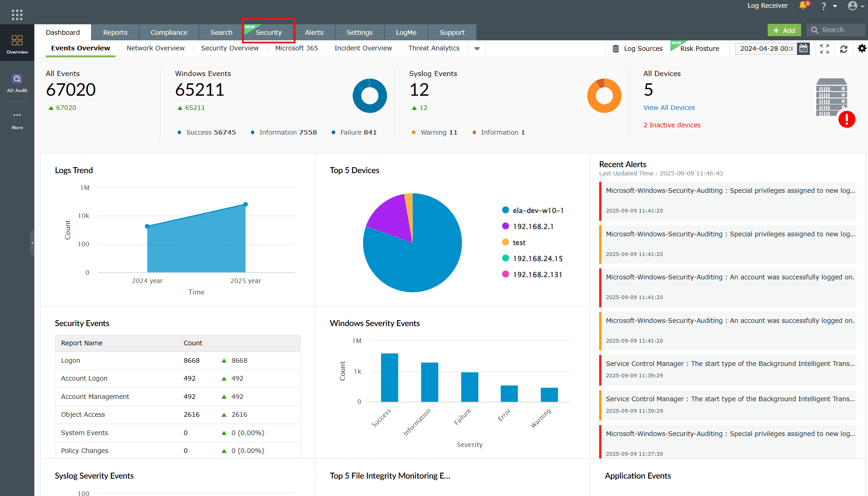This screenshot has height=496, width=868.
Task: Expand the overview tabs dropdown arrow
Action: [477, 49]
